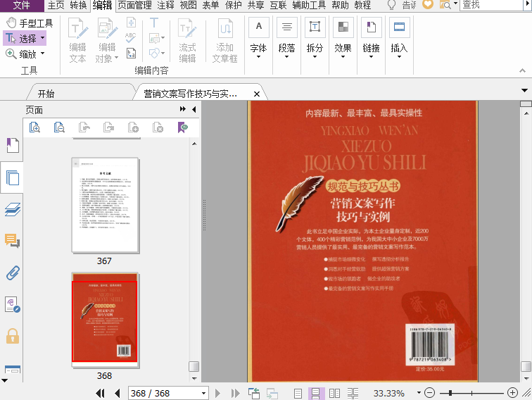Go to the first page using the navigation arrow
The height and width of the screenshot is (400, 532).
coord(101,393)
